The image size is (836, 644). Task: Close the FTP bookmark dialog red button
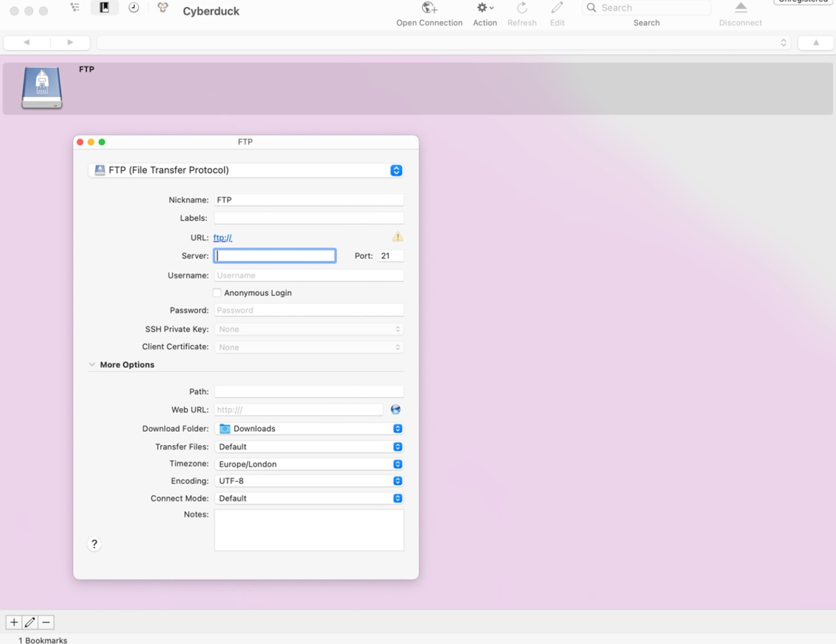tap(80, 142)
